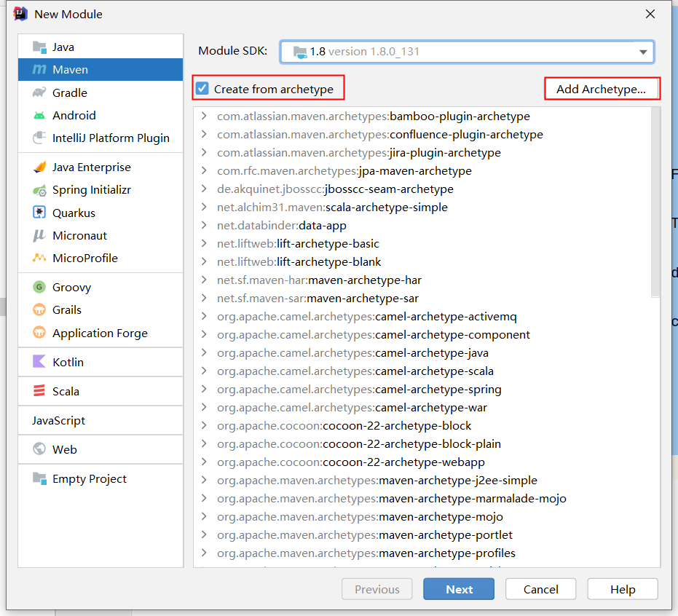Screen dimensions: 678x616
Task: Expand the lift-archetype-blank node
Action: (x=204, y=261)
